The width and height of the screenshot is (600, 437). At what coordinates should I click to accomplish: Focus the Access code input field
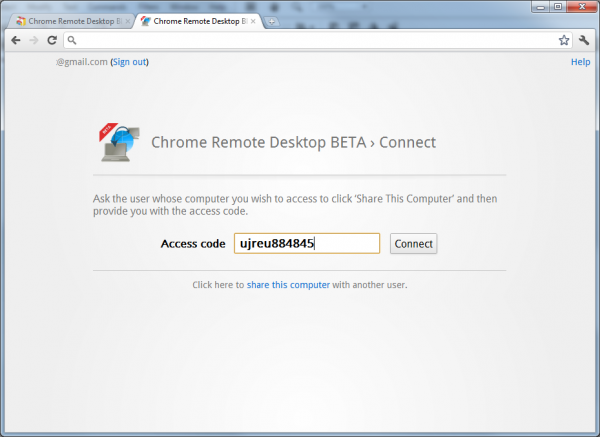[x=307, y=243]
